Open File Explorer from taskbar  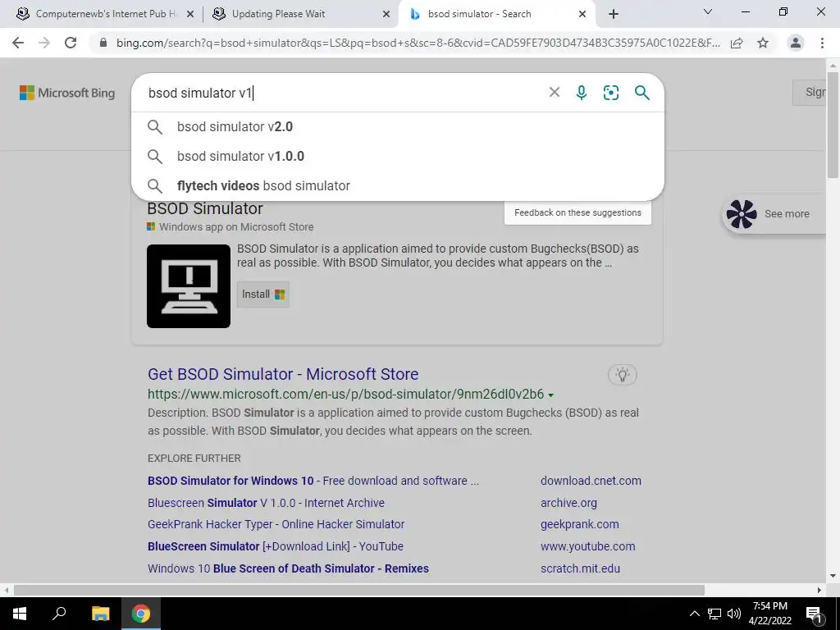point(100,614)
